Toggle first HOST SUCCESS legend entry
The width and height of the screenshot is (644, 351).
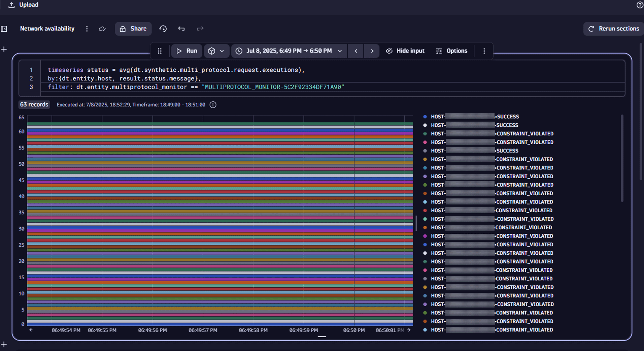pos(471,117)
